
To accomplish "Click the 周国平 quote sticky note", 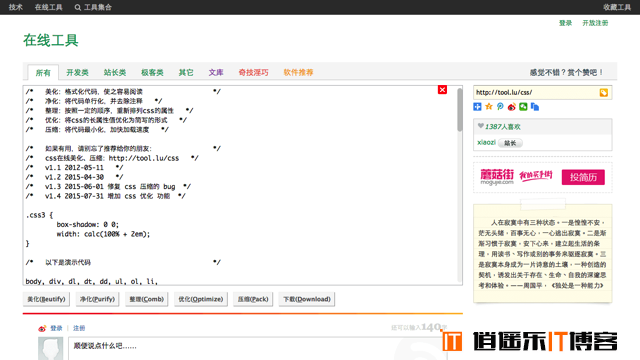I will point(542,253).
